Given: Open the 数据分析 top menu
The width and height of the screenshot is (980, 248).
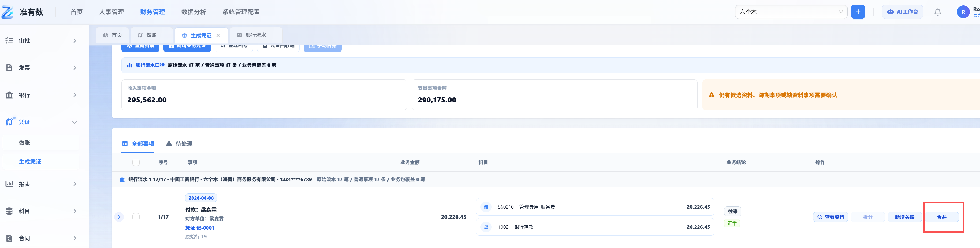Looking at the screenshot, I should [x=194, y=12].
